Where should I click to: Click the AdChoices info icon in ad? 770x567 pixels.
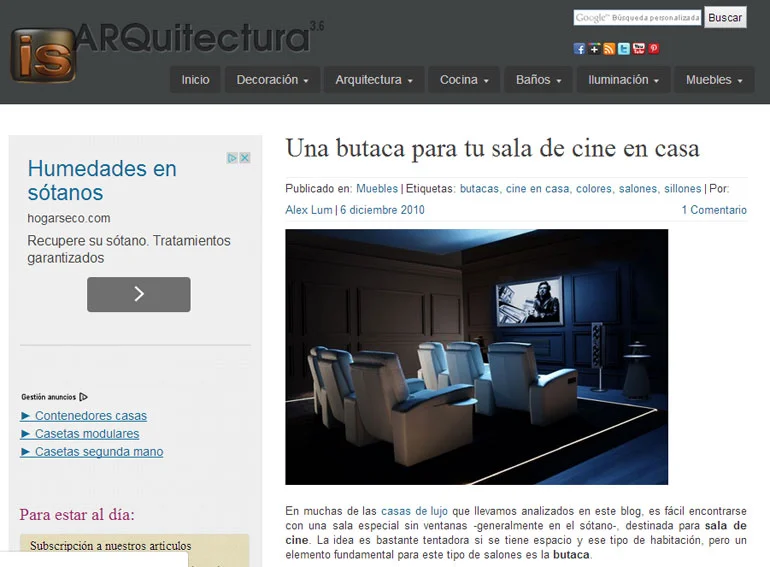(x=232, y=158)
